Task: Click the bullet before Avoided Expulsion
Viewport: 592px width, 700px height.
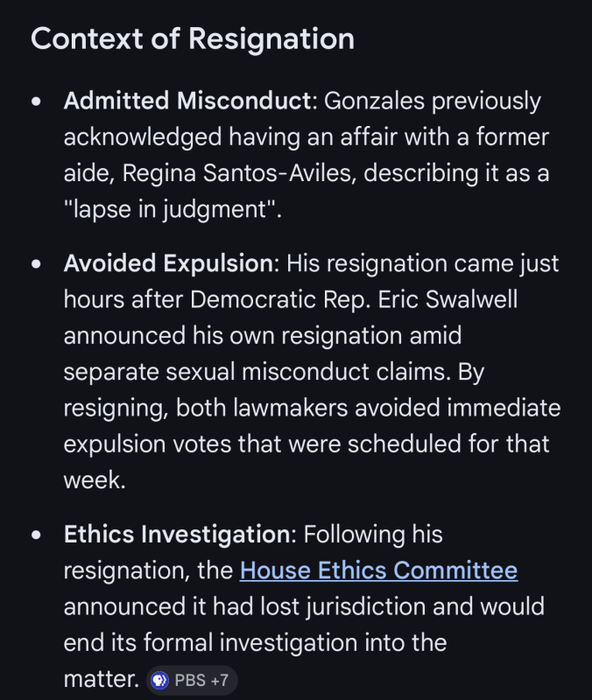Action: click(x=36, y=264)
